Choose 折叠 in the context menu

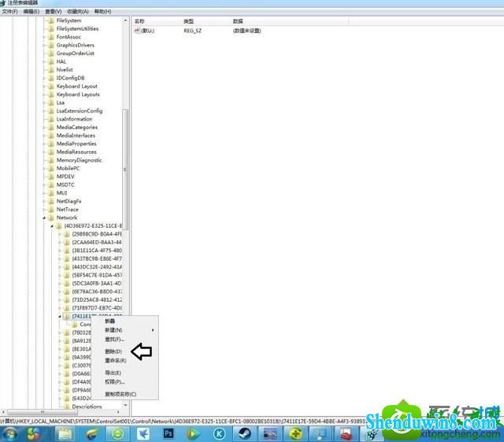point(110,321)
